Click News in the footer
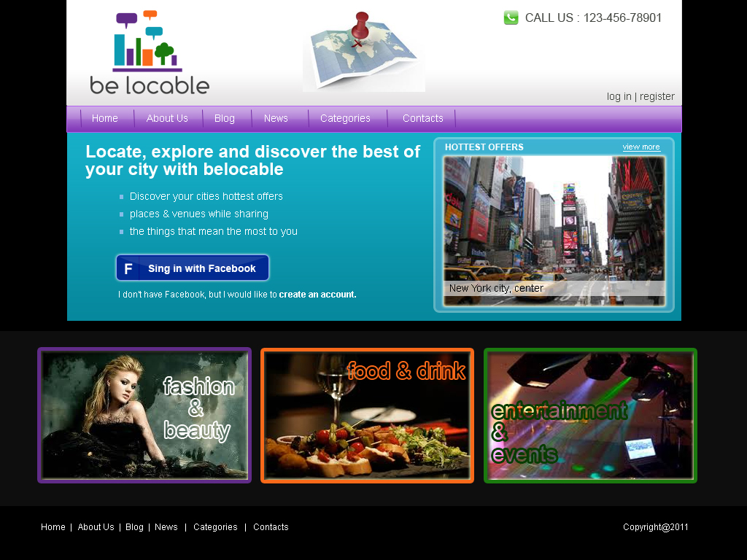The image size is (747, 560). tap(166, 527)
